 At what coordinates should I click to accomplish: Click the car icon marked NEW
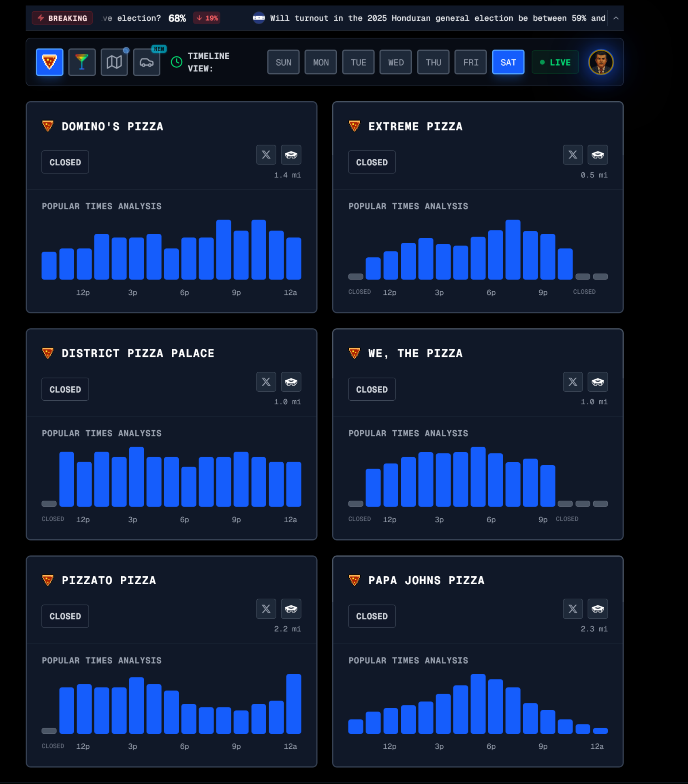(147, 62)
